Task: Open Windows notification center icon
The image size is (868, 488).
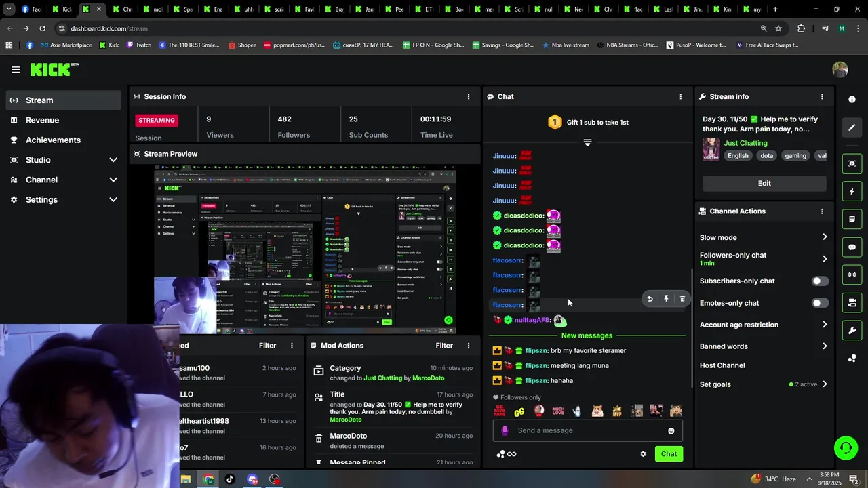Action: pyautogui.click(x=854, y=479)
